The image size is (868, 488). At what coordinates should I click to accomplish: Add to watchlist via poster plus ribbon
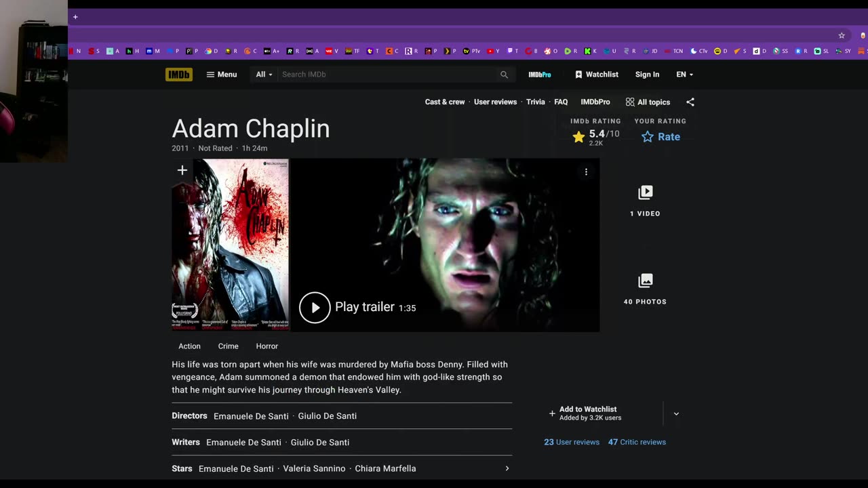(x=182, y=171)
